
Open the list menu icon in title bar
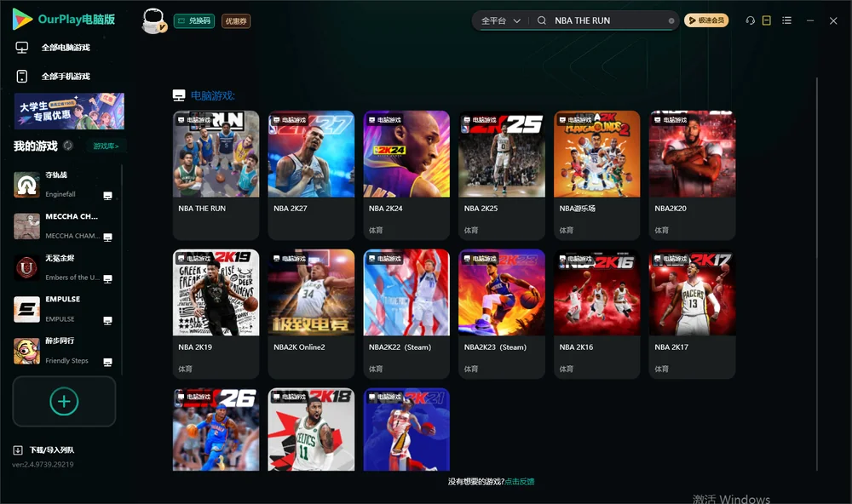point(786,20)
